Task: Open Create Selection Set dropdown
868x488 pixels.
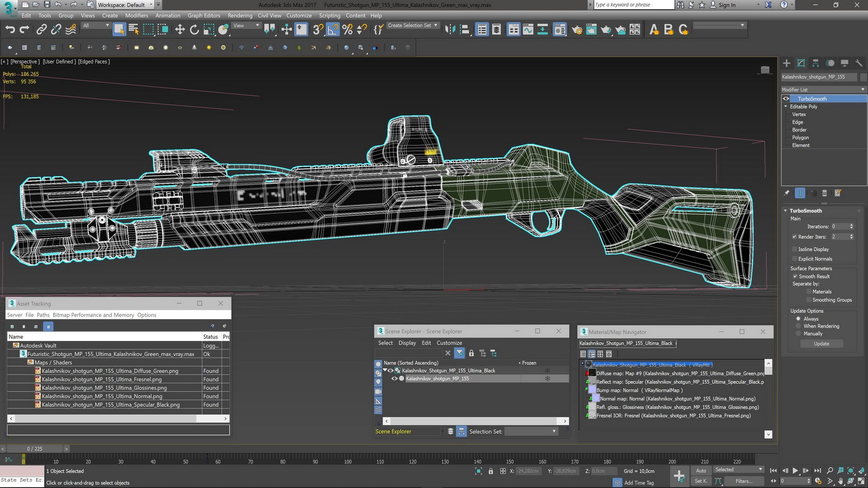Action: click(413, 25)
